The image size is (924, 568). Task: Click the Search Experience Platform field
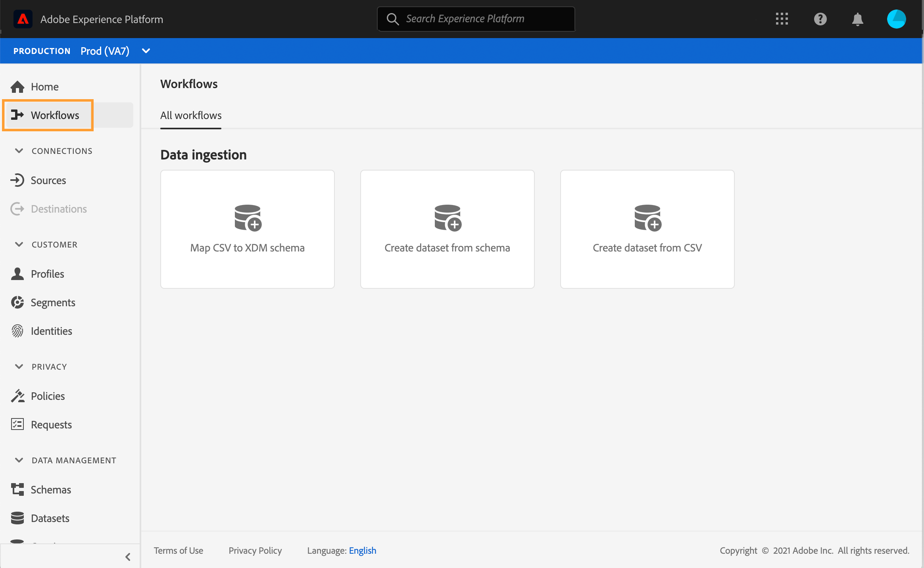476,19
